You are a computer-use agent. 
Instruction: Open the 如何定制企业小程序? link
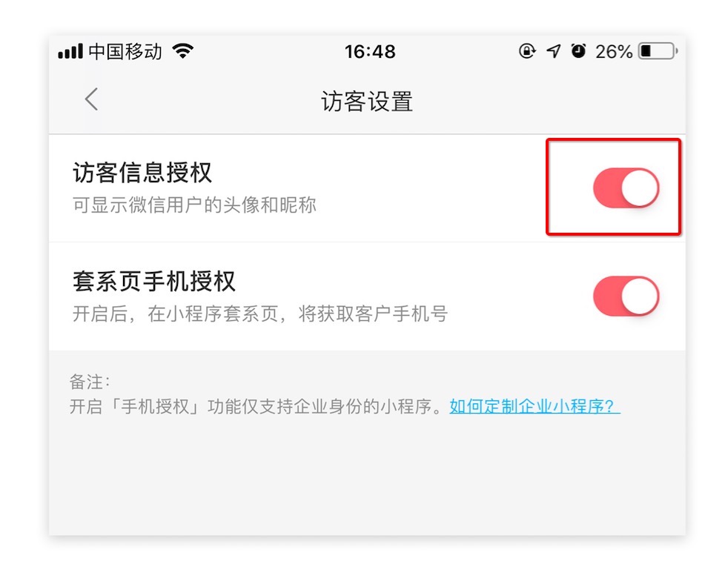pyautogui.click(x=535, y=406)
